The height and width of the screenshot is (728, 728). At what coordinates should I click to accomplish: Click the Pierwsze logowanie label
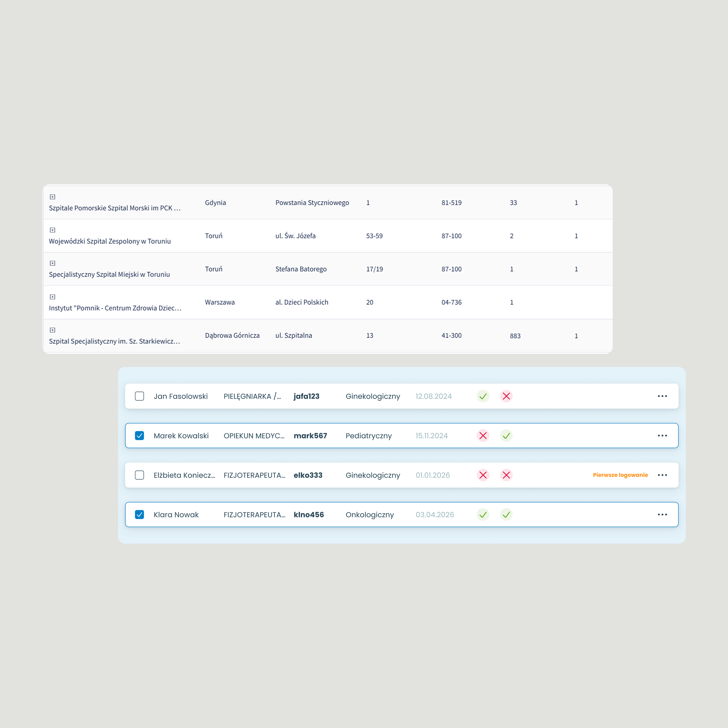(620, 475)
